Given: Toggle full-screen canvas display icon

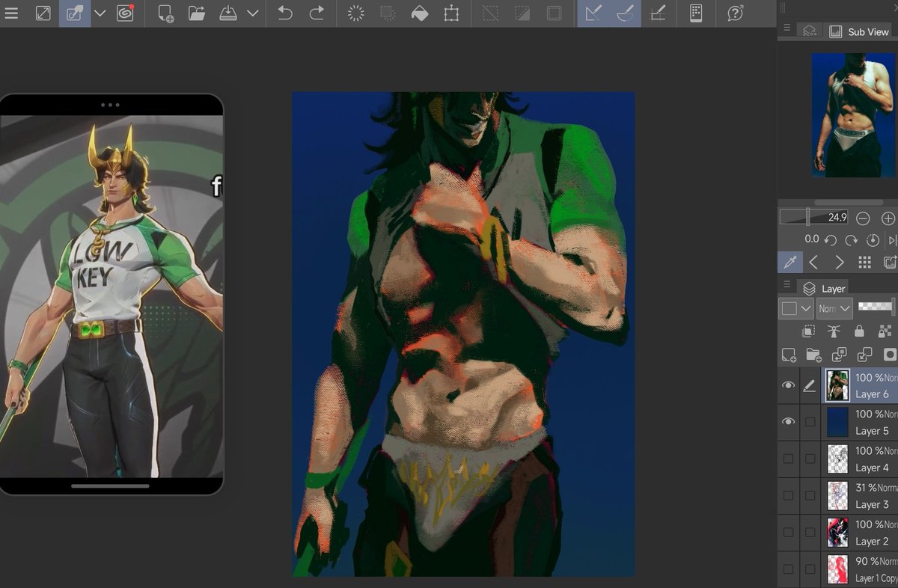Looking at the screenshot, I should [43, 13].
